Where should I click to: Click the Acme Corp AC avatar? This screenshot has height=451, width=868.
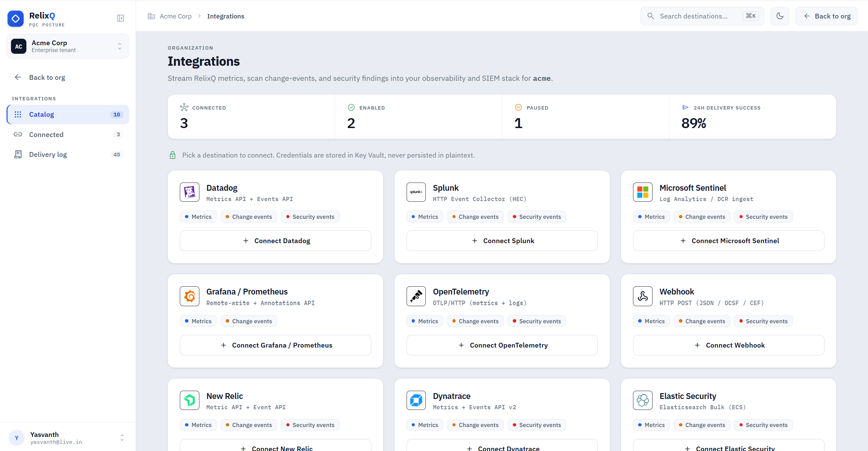pyautogui.click(x=18, y=46)
